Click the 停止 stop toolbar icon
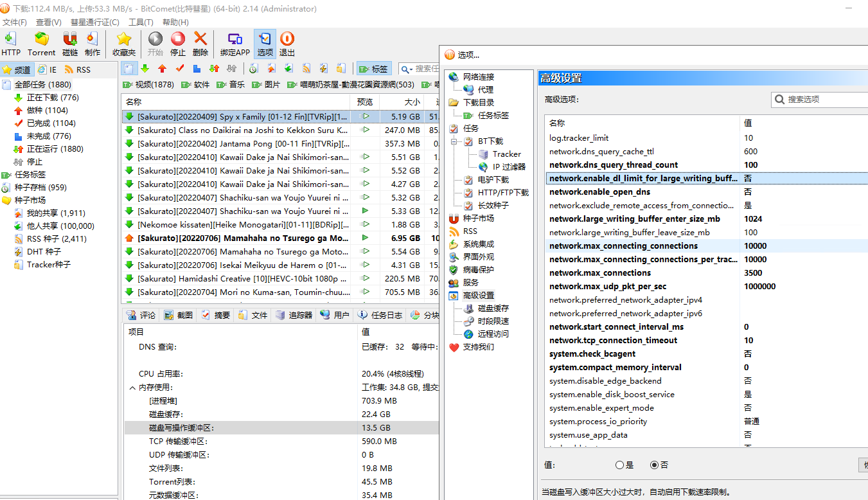868x500 pixels. point(178,44)
